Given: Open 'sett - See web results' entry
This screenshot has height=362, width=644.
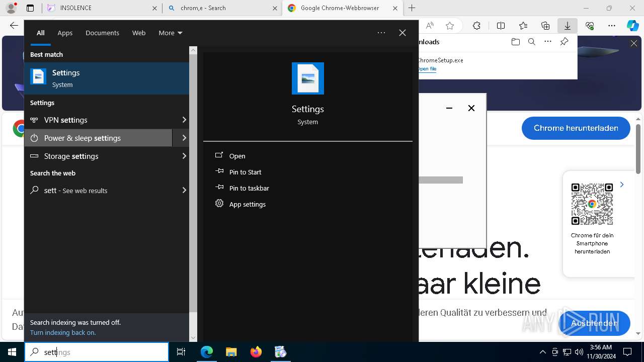Looking at the screenshot, I should (x=98, y=190).
